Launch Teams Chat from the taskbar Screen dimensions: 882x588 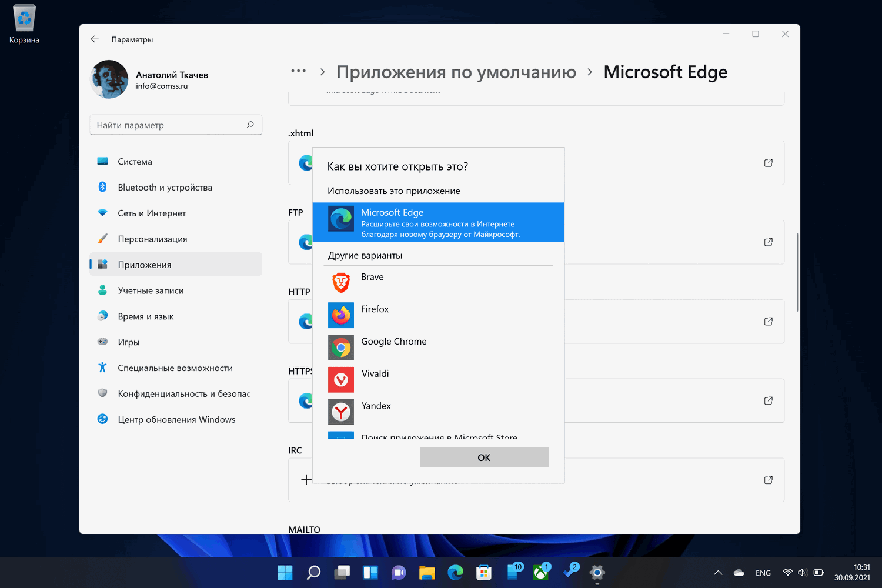(x=399, y=572)
